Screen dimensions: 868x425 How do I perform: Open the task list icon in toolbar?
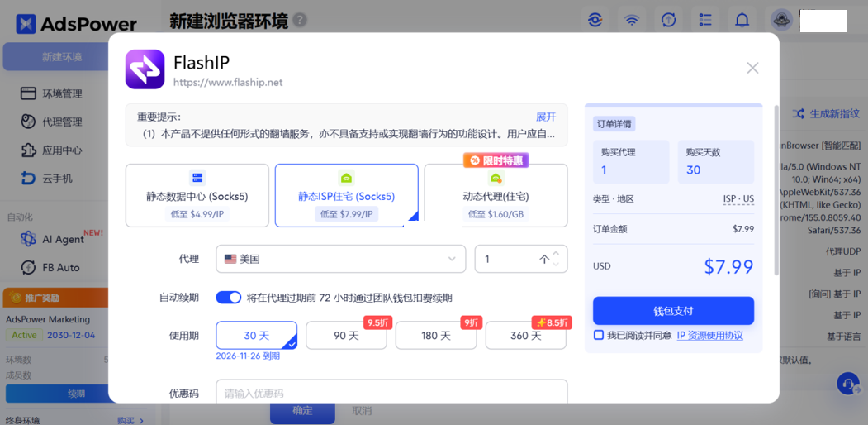click(x=705, y=21)
